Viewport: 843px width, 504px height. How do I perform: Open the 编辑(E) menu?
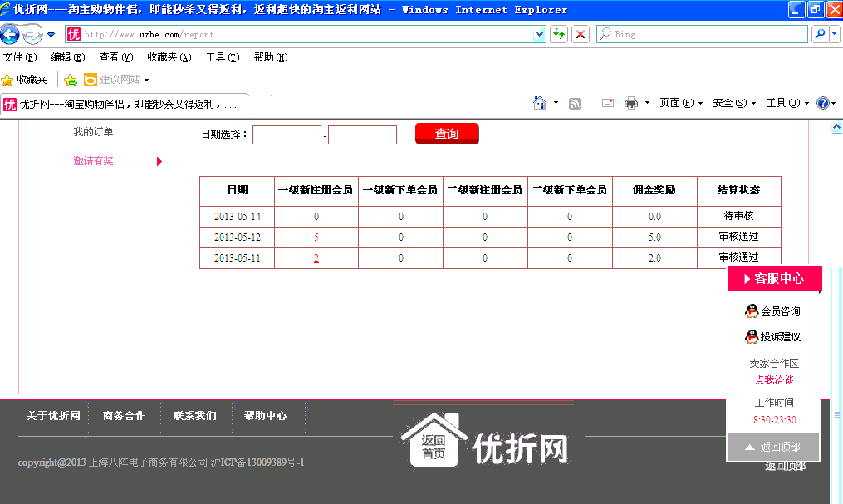[x=68, y=57]
